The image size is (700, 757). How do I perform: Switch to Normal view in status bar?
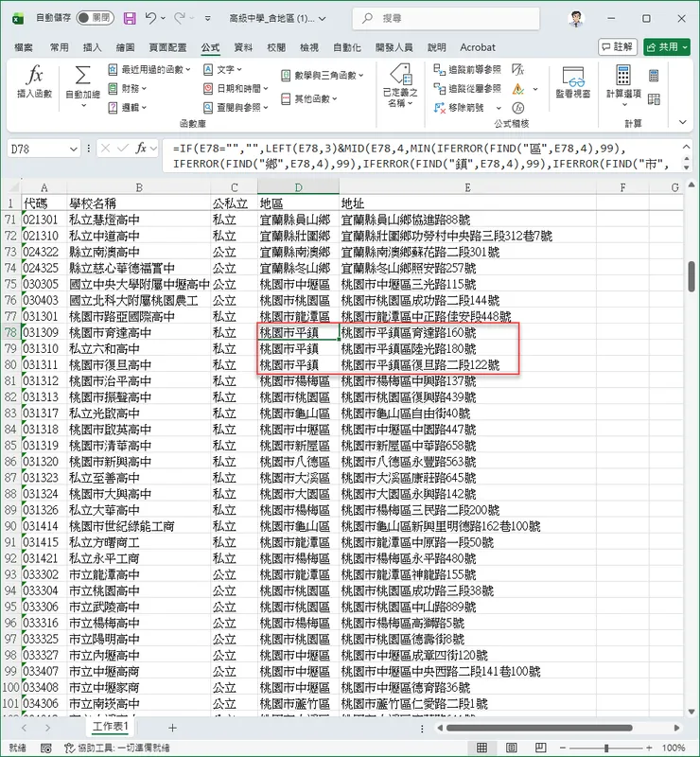(x=481, y=748)
